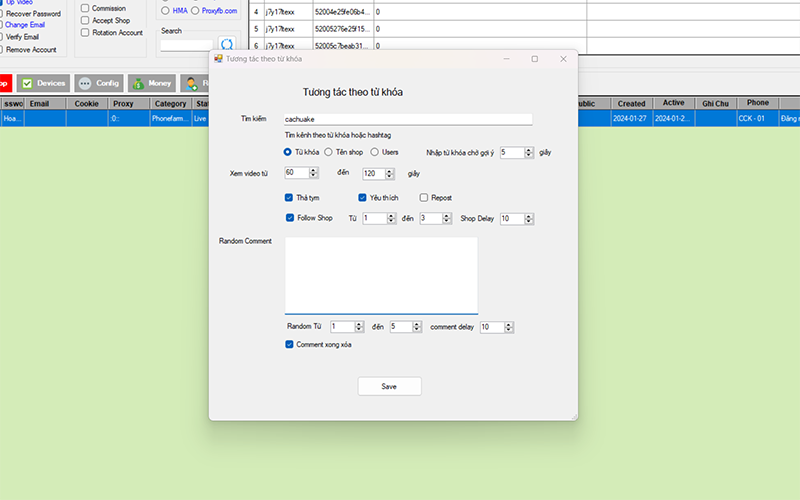This screenshot has width=800, height=500.
Task: Click the Devices button with green checkmark
Action: [43, 83]
